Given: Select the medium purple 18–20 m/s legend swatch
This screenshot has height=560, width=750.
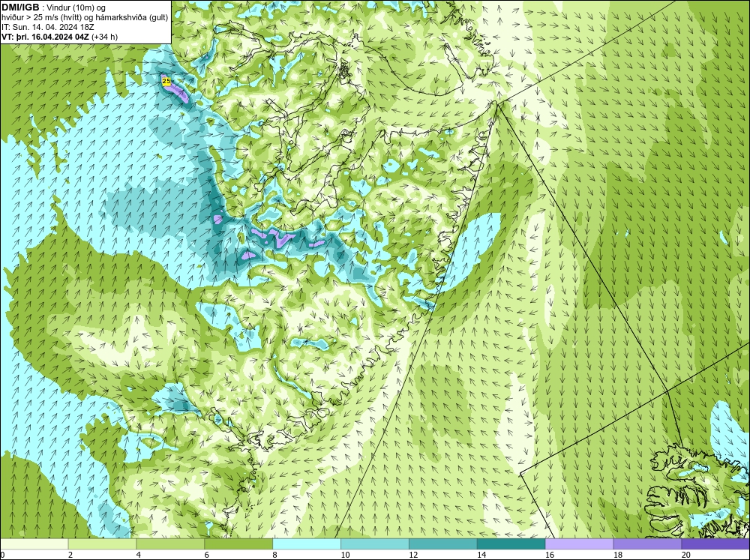Looking at the screenshot, I should coord(648,544).
